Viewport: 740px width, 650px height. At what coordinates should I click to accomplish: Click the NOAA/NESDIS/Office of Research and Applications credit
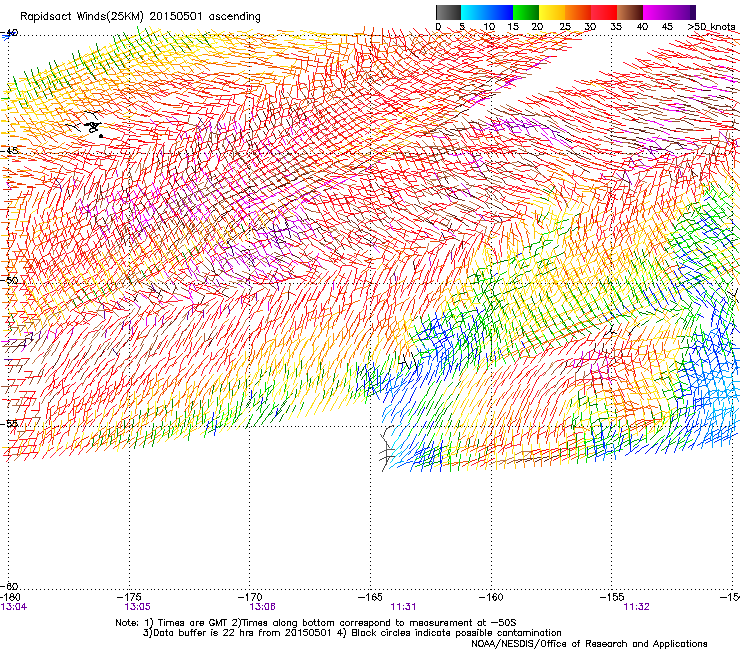click(x=589, y=643)
